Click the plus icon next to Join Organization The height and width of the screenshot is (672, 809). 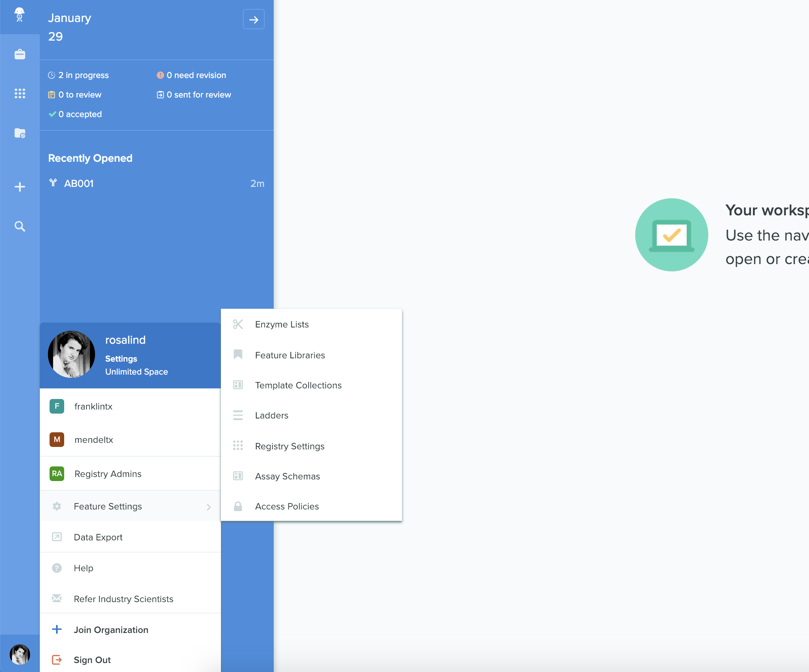tap(57, 629)
